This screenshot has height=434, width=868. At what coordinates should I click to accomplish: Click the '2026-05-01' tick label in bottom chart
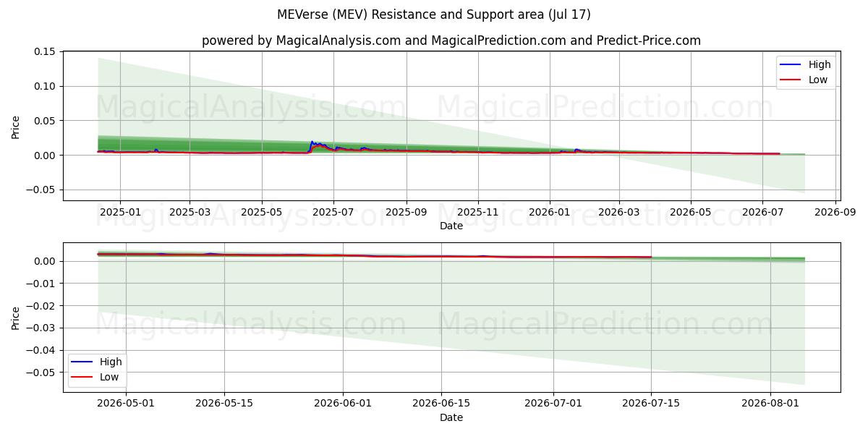[x=126, y=404]
